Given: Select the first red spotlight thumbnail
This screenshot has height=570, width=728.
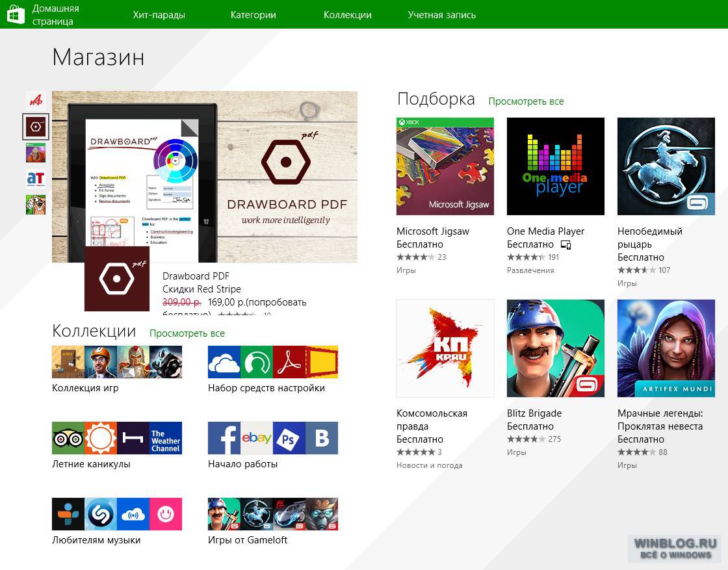Looking at the screenshot, I should coord(36,100).
